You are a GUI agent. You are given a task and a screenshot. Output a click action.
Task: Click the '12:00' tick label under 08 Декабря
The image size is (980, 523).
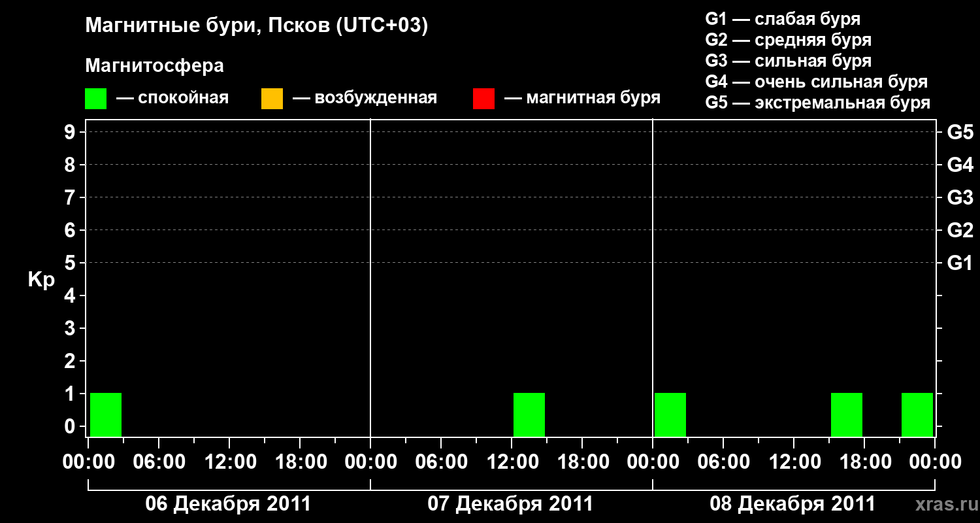(x=794, y=462)
